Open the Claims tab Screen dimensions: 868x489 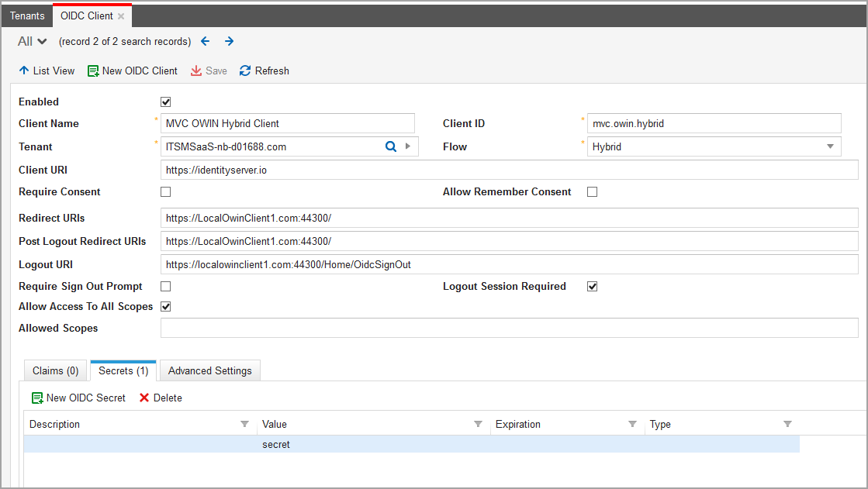(54, 370)
